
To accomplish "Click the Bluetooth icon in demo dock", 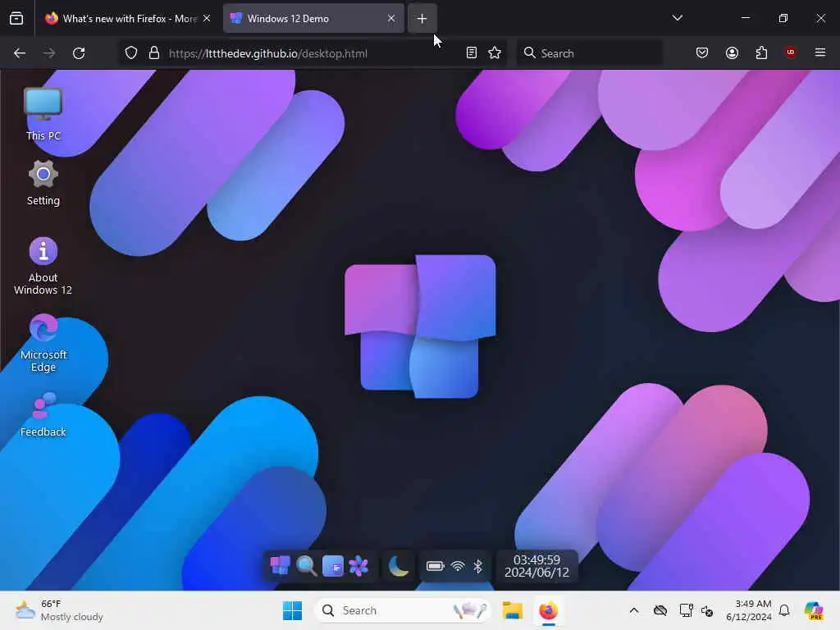I will pyautogui.click(x=478, y=566).
